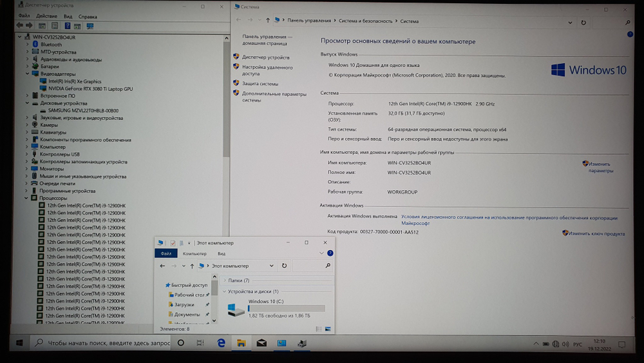Open the Файл tab in Этот компьютер
The width and height of the screenshot is (644, 363).
pos(166,253)
